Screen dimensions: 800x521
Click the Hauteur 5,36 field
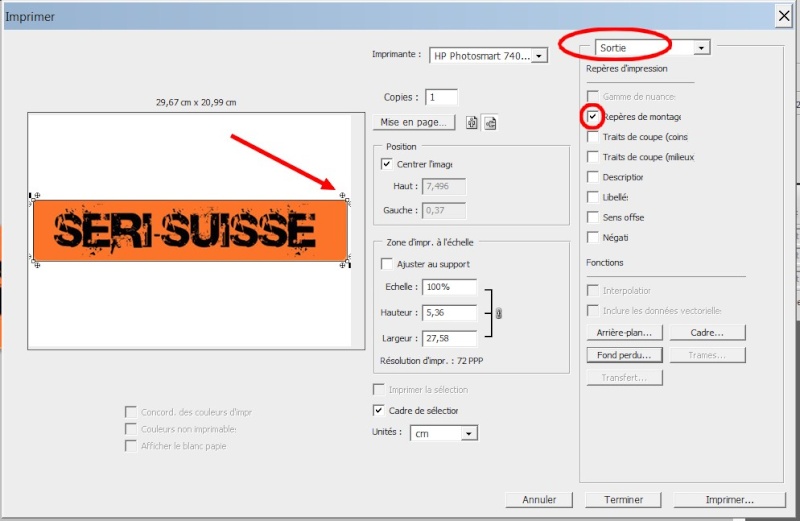tap(449, 313)
